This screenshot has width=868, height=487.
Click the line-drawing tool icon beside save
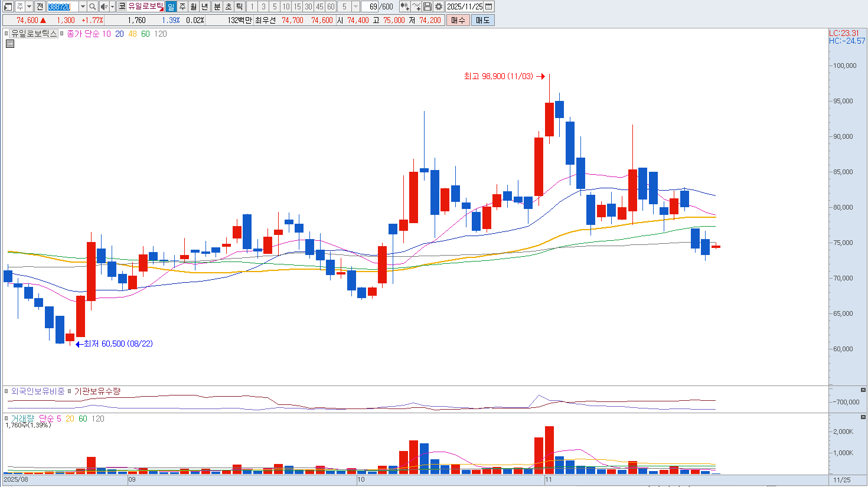[416, 6]
